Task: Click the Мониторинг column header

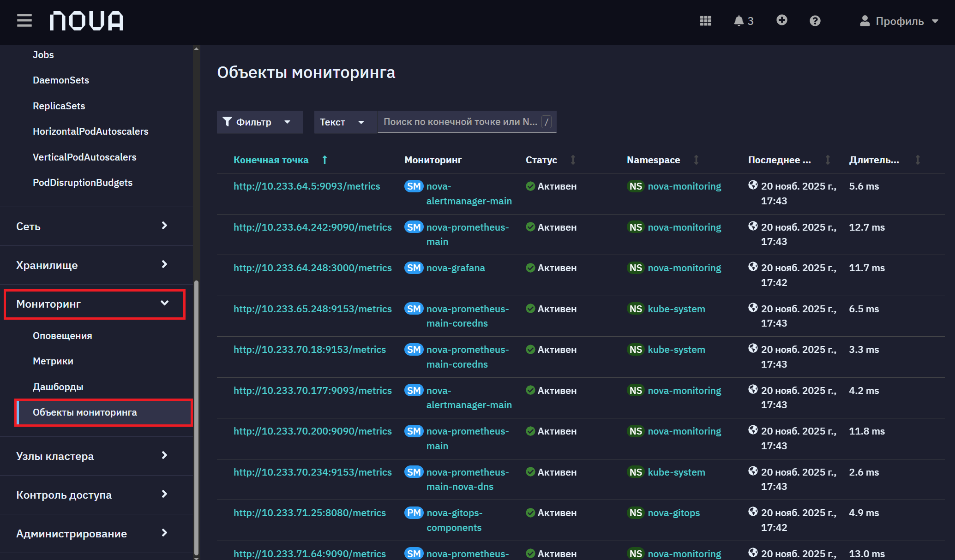Action: 433,160
